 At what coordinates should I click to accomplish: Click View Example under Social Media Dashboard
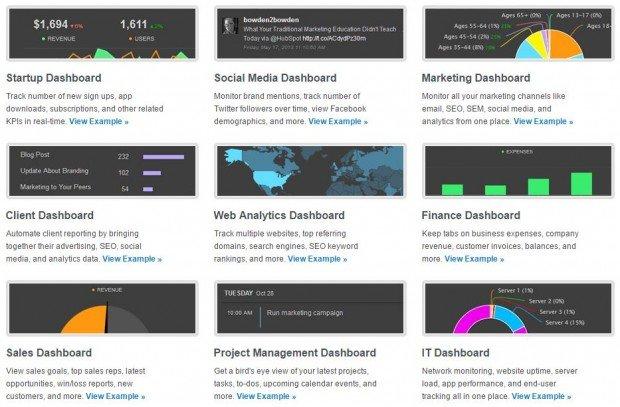point(338,121)
